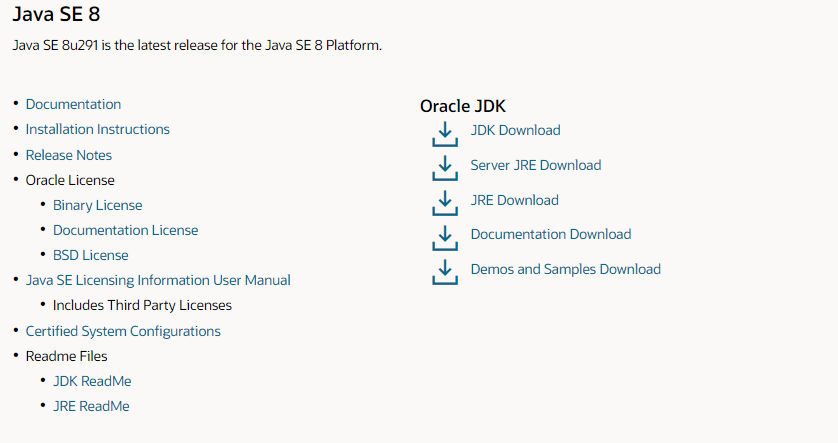
Task: Click the Includes Third Party Licenses text
Action: pos(142,305)
